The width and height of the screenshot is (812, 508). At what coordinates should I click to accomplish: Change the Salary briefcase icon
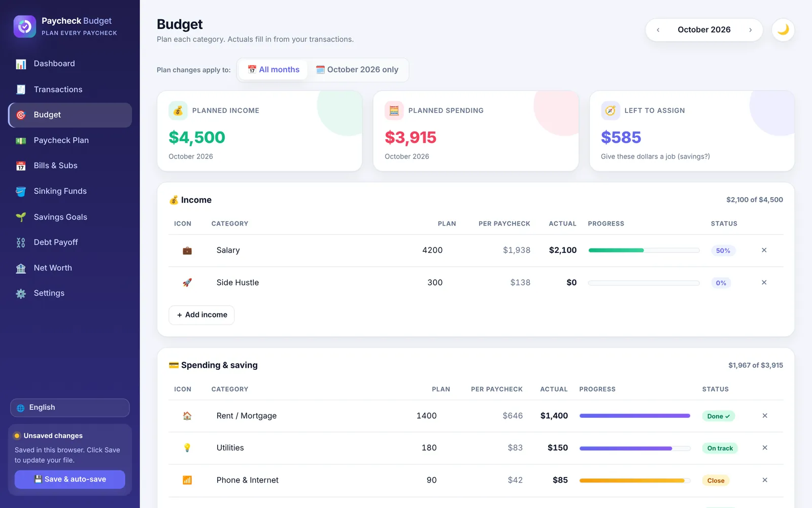coord(187,250)
